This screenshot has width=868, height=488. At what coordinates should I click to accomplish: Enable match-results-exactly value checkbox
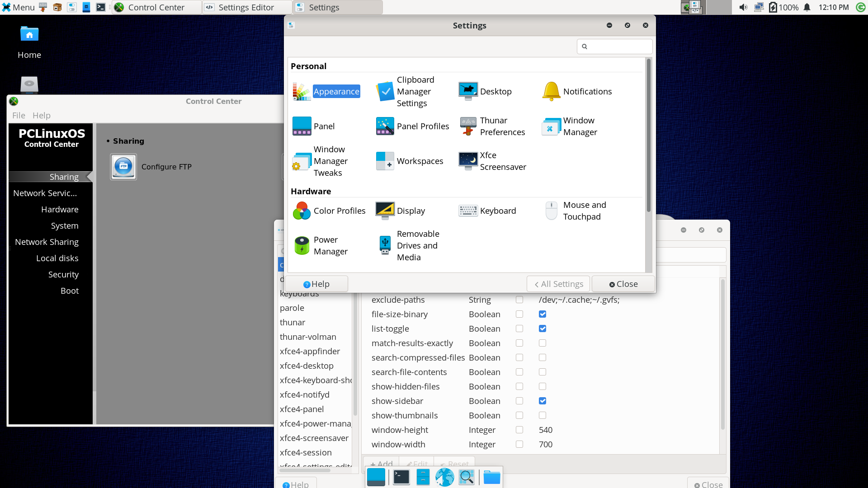coord(542,343)
